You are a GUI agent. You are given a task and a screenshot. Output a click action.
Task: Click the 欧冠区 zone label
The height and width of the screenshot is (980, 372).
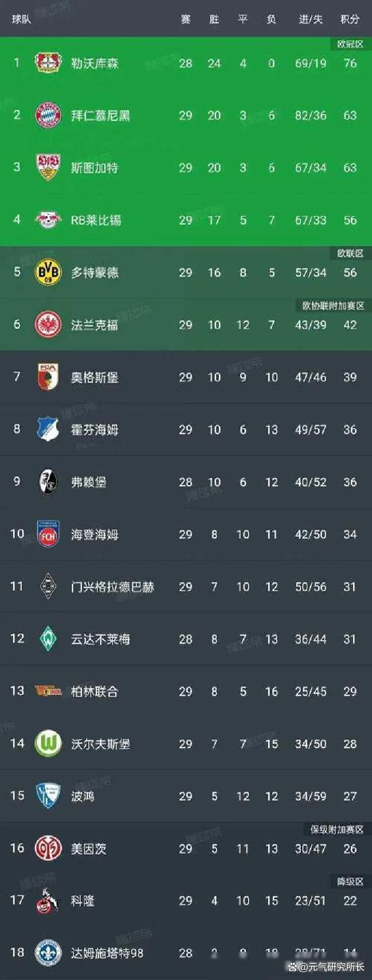click(350, 44)
